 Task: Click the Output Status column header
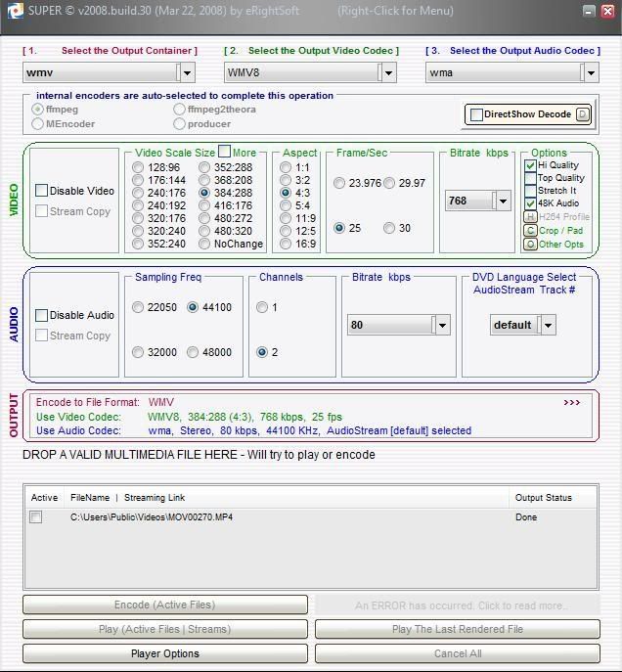point(543,498)
